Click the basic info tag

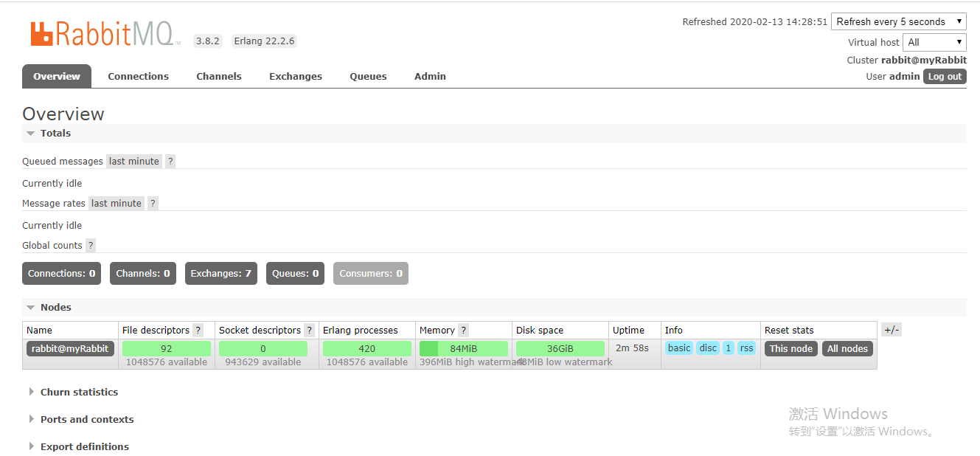(679, 348)
